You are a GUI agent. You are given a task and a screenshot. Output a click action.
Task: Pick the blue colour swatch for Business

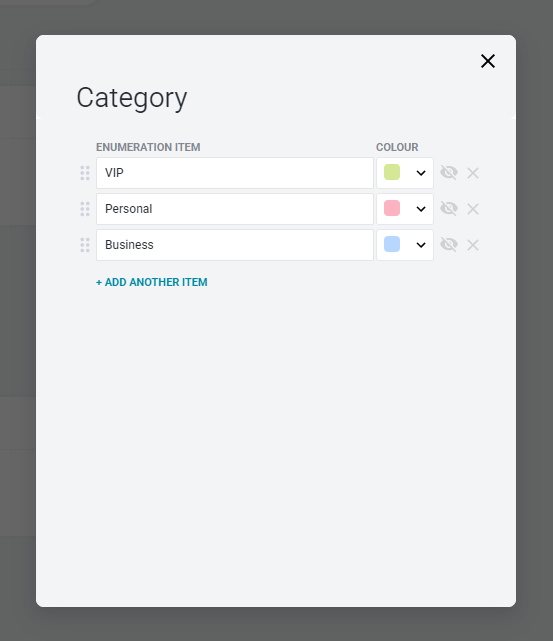[392, 244]
